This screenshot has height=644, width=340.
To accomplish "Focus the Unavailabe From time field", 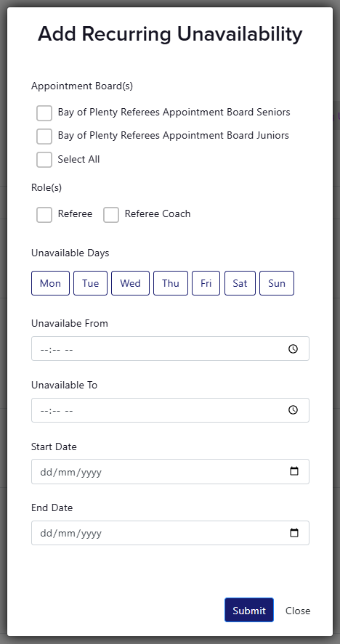I will 170,349.
